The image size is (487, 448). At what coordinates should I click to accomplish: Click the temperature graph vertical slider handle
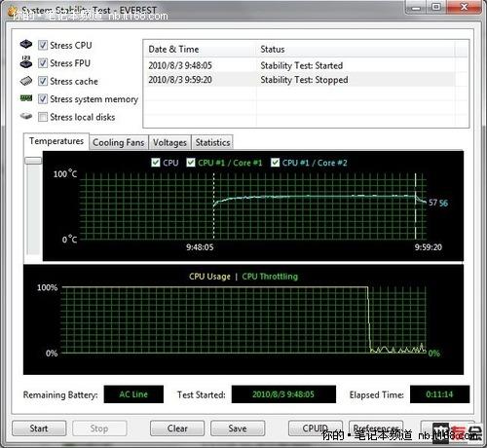(33, 161)
